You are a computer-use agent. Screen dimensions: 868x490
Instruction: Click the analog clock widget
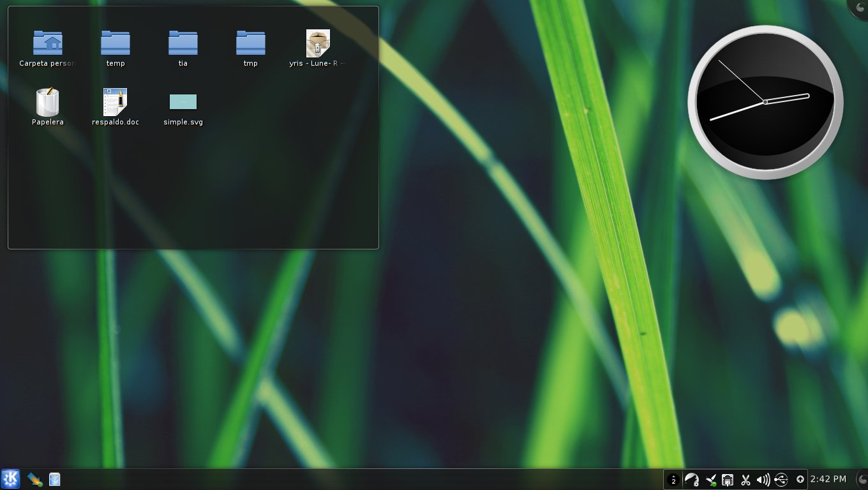tap(765, 102)
